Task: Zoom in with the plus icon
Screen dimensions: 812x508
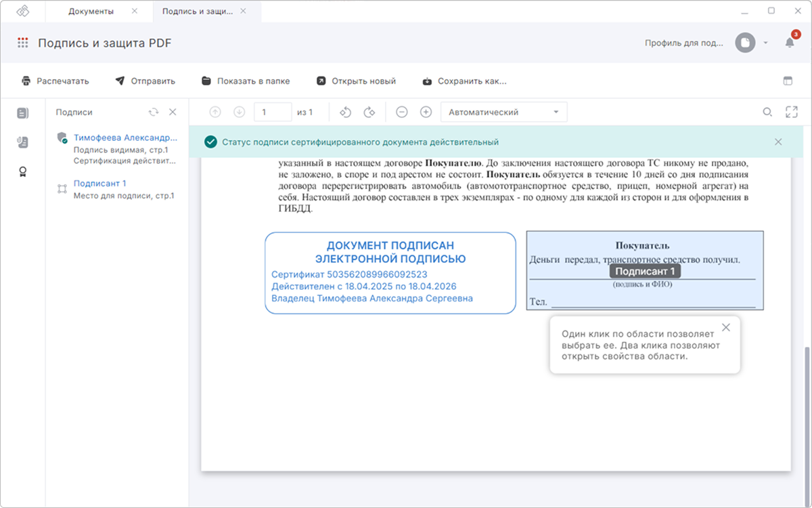Action: [x=426, y=112]
